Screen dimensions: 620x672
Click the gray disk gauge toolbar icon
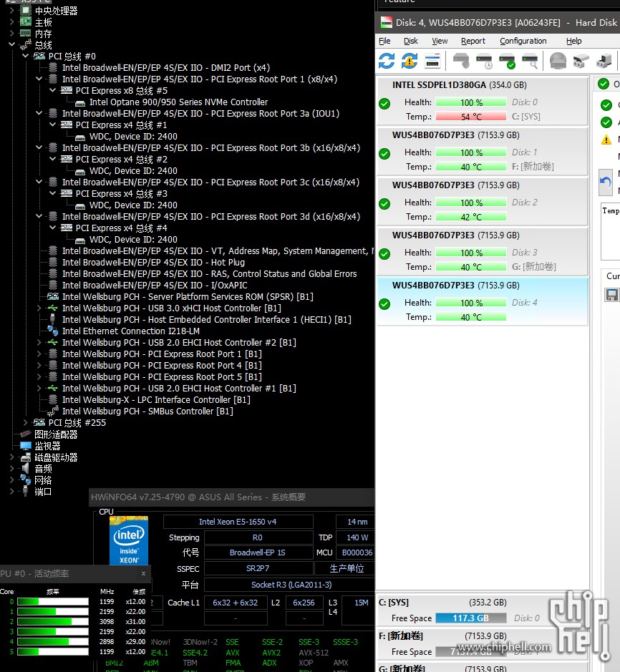point(558,61)
